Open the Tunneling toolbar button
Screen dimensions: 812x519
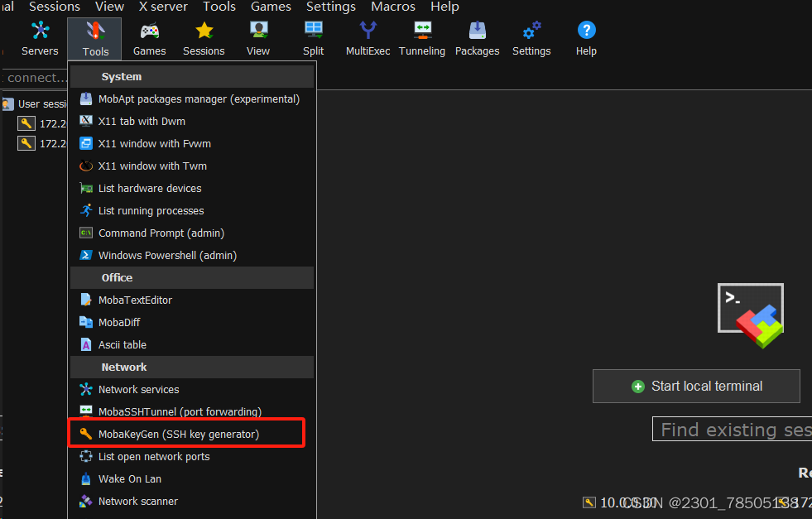point(422,39)
